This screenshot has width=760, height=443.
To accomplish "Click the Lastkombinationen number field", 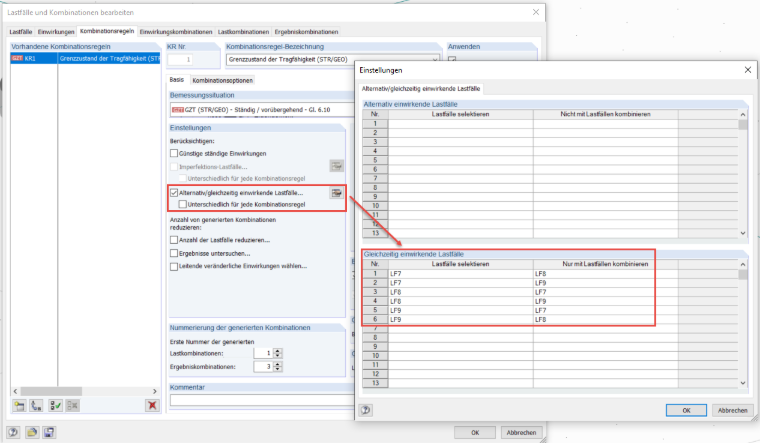I will 263,353.
